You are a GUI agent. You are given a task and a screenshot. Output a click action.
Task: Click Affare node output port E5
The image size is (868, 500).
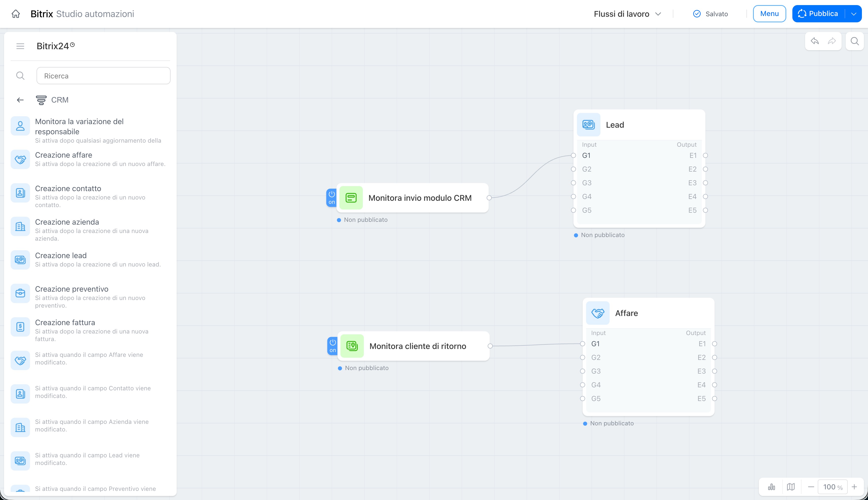(714, 398)
